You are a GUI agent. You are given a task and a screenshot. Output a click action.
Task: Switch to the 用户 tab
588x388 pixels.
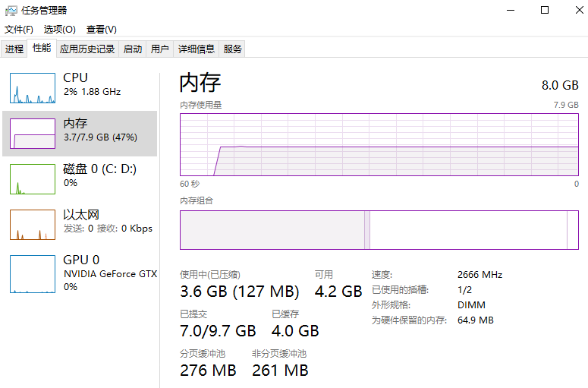159,49
